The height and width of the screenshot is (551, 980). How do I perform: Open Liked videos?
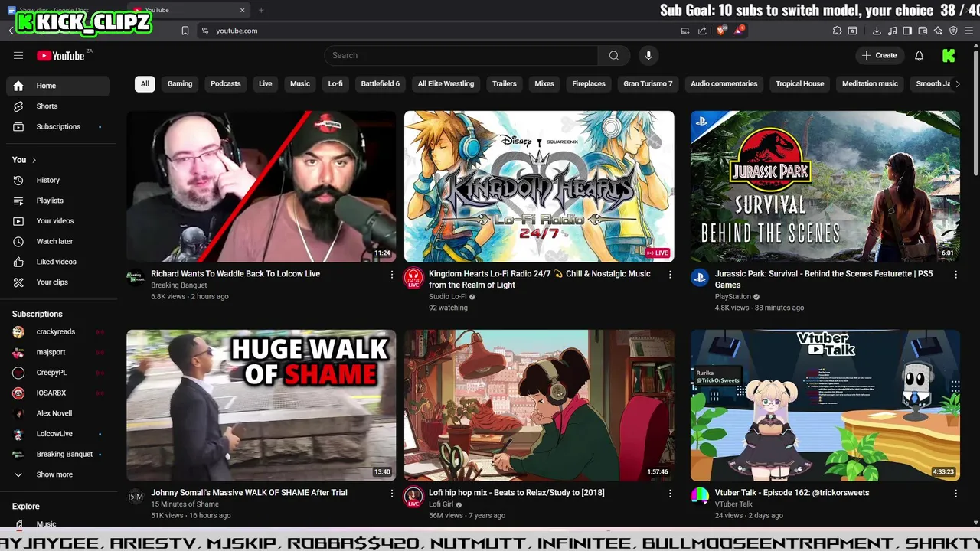tap(58, 262)
